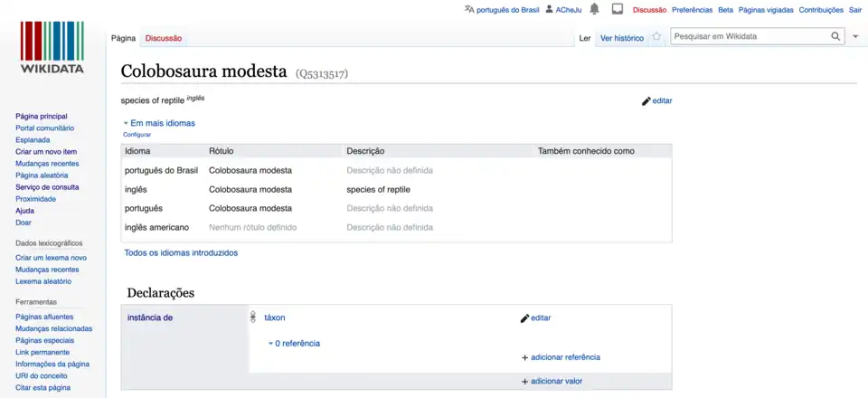Click the language selector icon
The image size is (868, 398).
[468, 9]
